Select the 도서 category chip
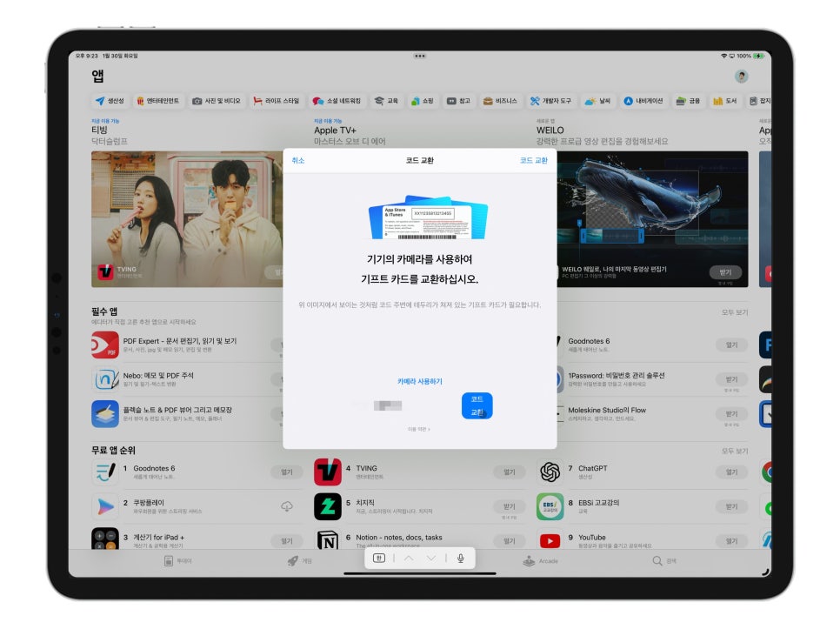840x629 pixels. click(x=725, y=101)
